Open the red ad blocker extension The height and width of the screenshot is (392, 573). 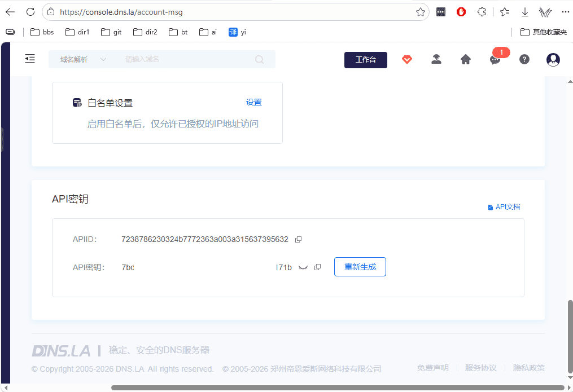click(461, 12)
